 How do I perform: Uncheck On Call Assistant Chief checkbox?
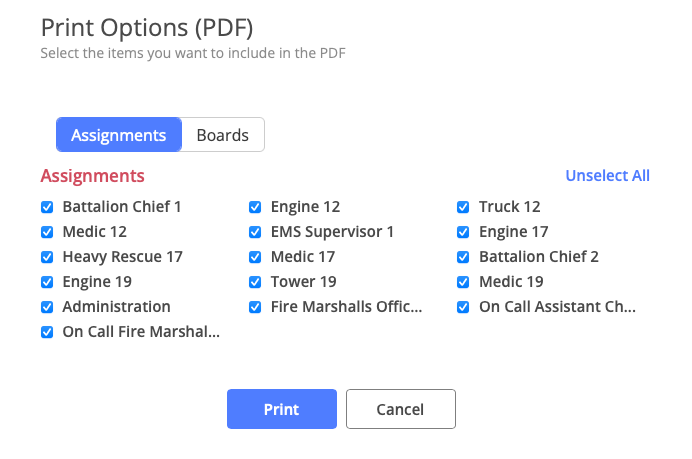(463, 307)
